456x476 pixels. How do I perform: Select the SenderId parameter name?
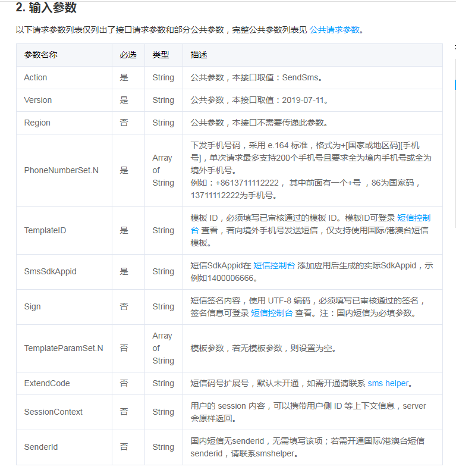41,447
